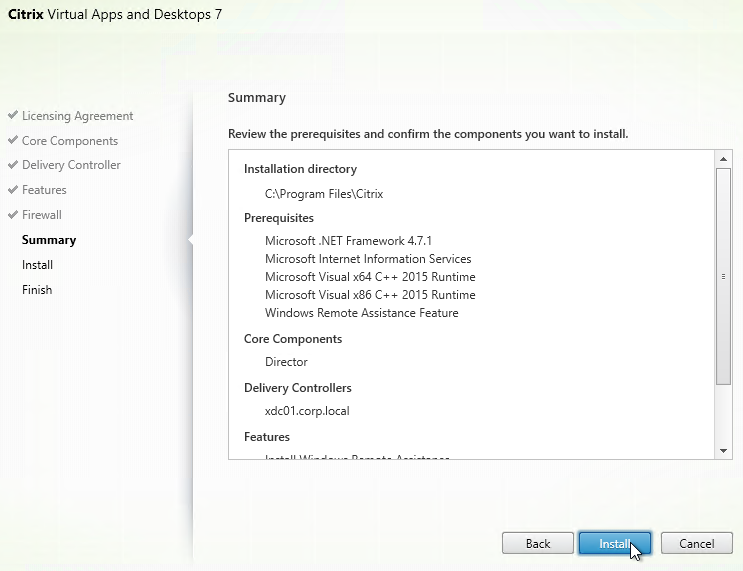
Task: Click the scrollbar up arrow in summary list
Action: coord(723,159)
